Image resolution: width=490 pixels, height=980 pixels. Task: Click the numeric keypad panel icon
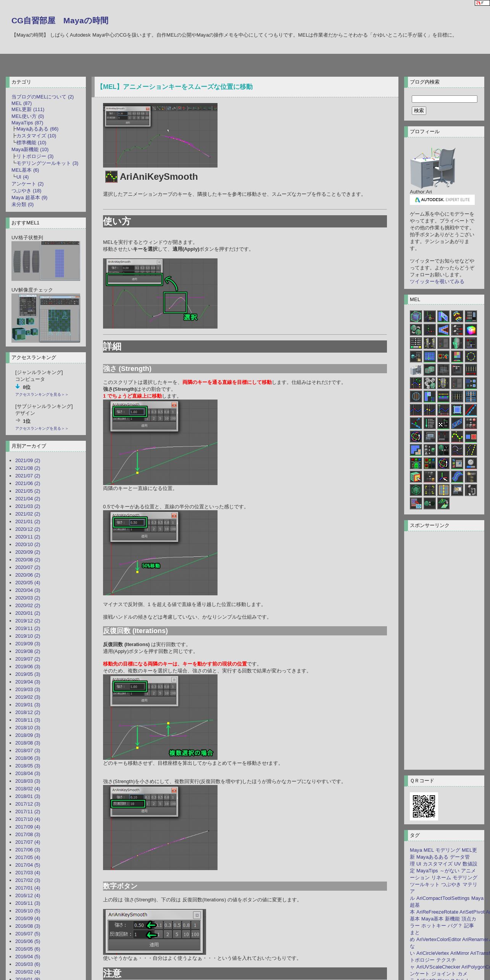(471, 316)
